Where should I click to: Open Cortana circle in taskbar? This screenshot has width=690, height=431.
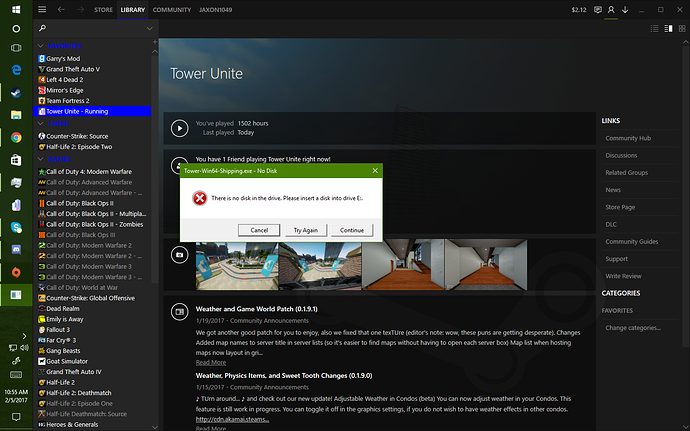pos(16,29)
